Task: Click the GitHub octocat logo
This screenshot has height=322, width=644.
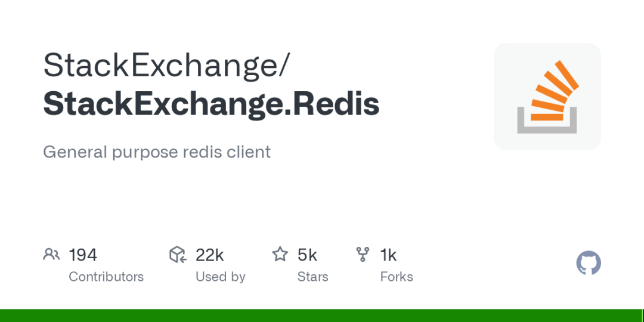Action: (588, 263)
